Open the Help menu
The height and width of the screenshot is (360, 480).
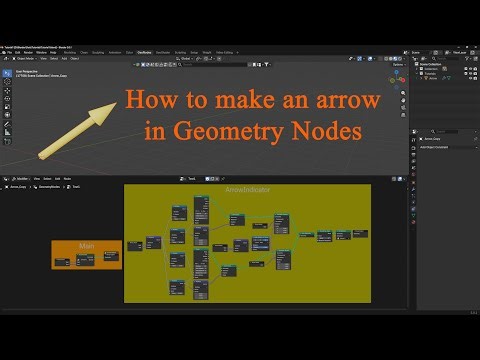pos(53,53)
